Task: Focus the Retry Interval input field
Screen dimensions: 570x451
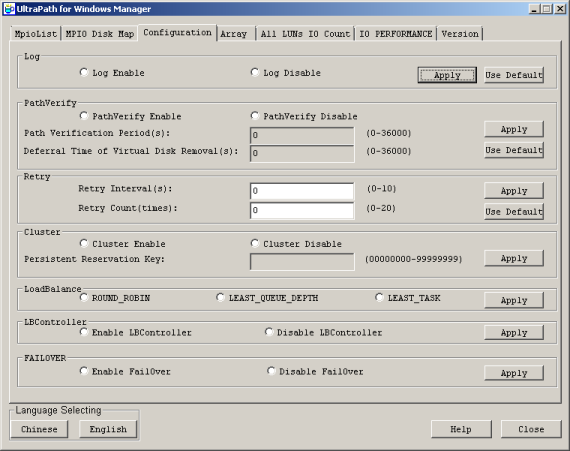Action: click(302, 191)
